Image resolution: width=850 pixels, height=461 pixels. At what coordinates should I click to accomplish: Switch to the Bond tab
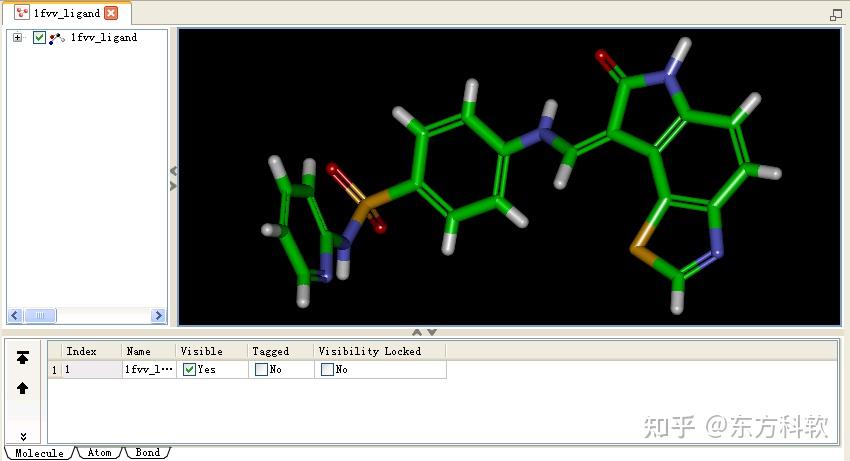(x=147, y=452)
